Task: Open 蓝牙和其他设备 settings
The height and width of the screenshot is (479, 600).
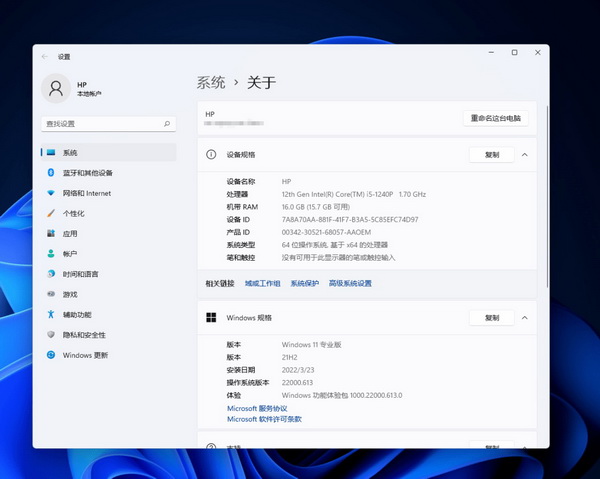Action: tap(109, 173)
